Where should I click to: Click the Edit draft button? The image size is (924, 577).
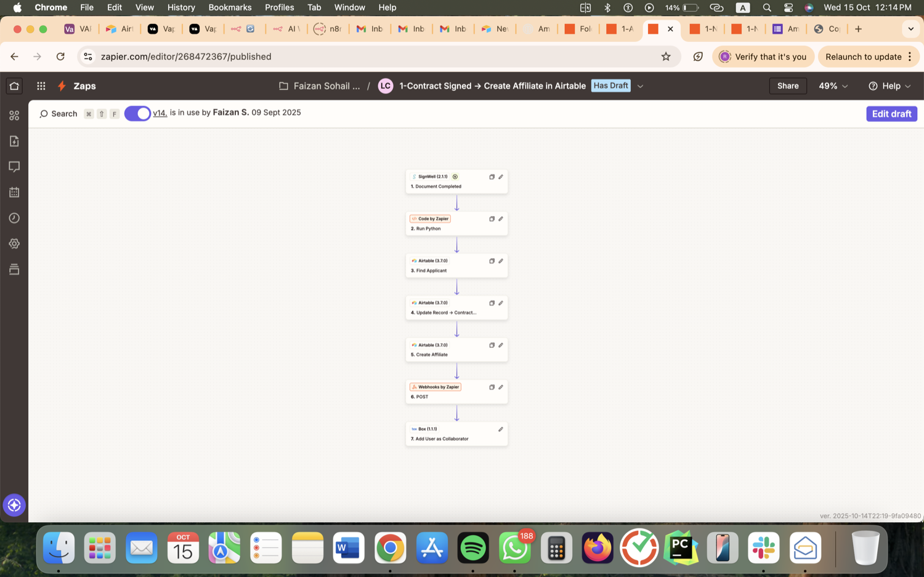coord(891,114)
